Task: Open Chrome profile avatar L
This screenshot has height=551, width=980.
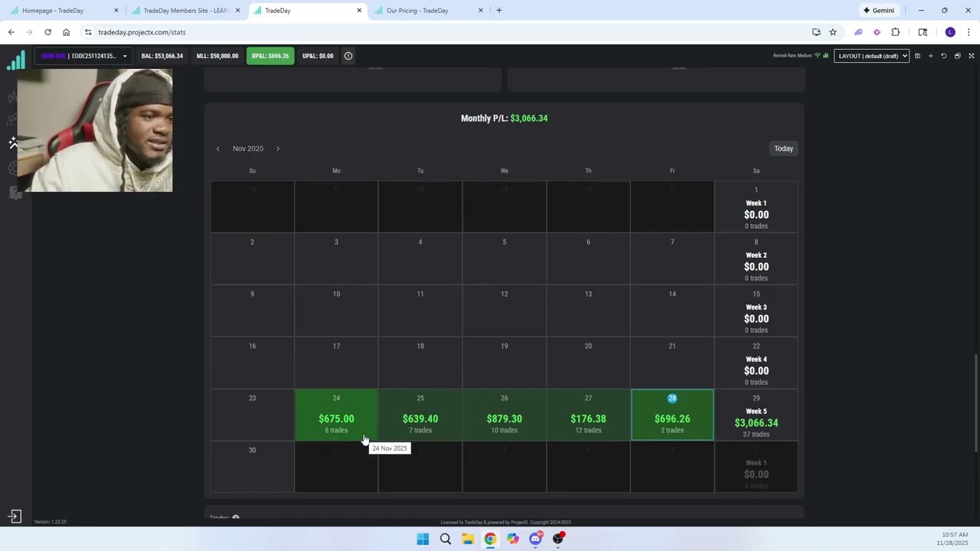Action: click(x=950, y=32)
